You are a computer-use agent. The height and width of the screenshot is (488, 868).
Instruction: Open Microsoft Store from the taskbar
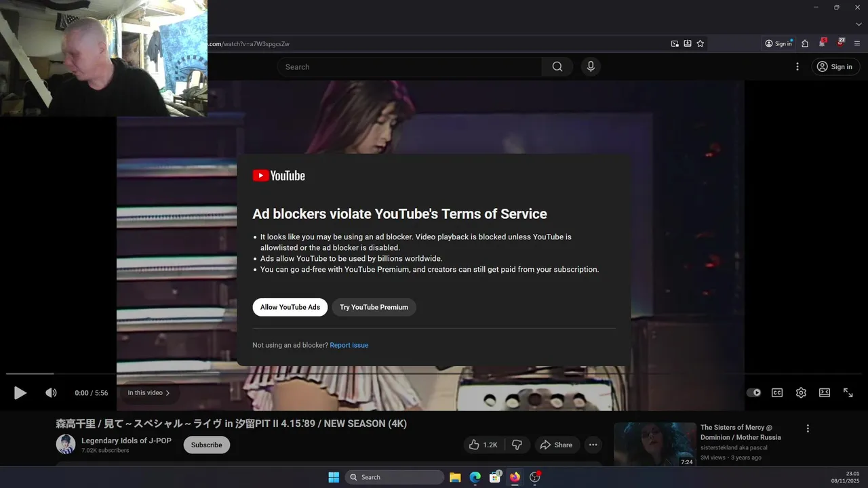pyautogui.click(x=495, y=477)
